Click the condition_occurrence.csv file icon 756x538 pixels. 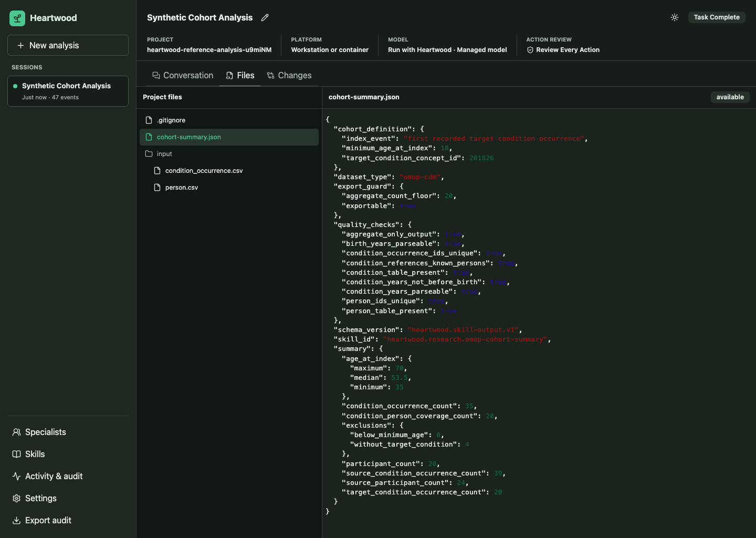pyautogui.click(x=157, y=171)
